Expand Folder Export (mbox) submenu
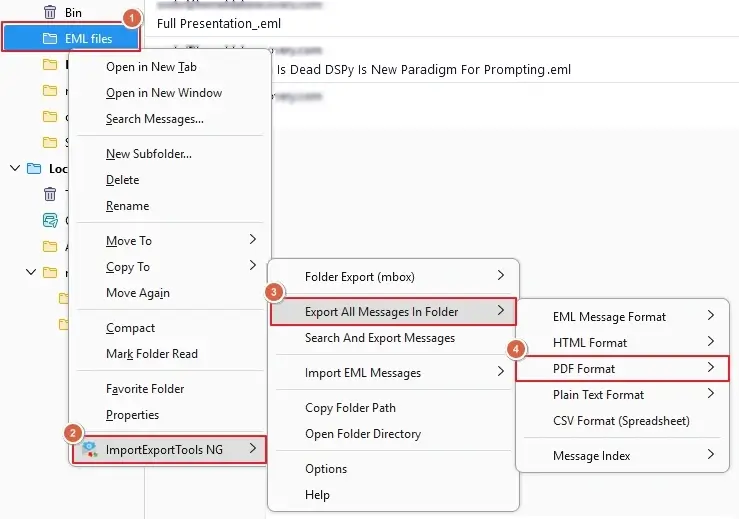The width and height of the screenshot is (739, 519). (394, 277)
